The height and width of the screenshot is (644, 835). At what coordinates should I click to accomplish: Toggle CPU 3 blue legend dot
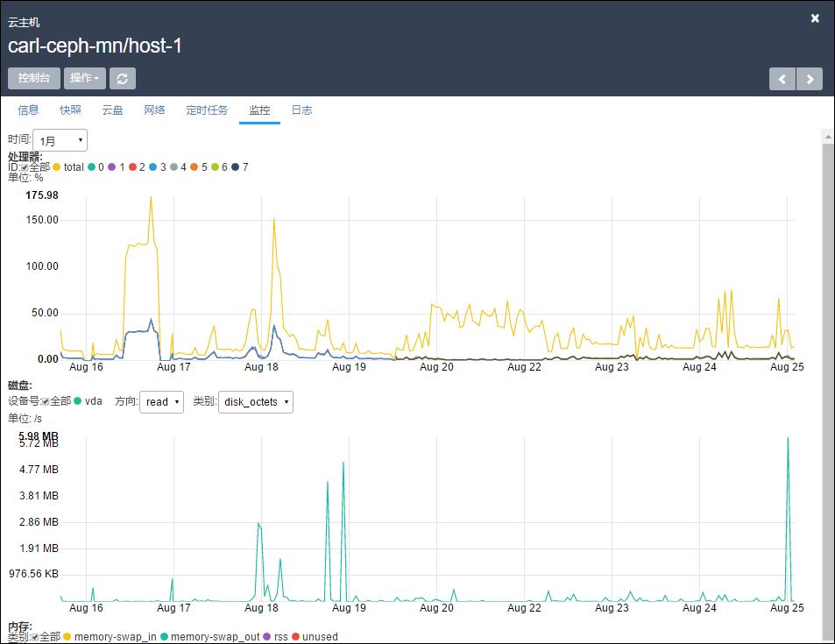[152, 167]
